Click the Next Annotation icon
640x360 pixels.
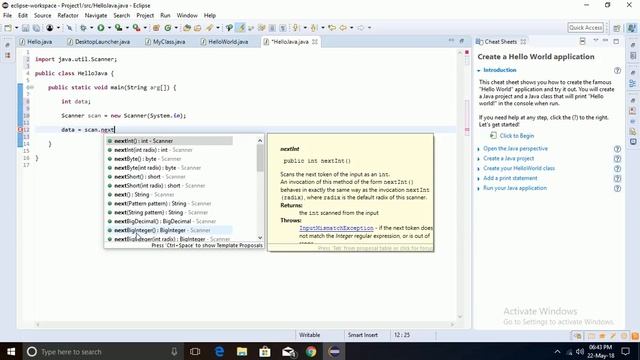tap(296, 28)
